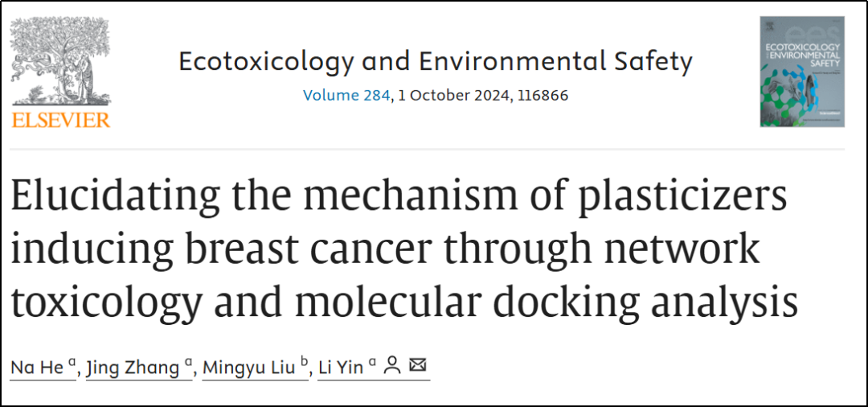Viewport: 868px width, 407px height.
Task: Open author Mingyu Liu's details
Action: [x=250, y=368]
